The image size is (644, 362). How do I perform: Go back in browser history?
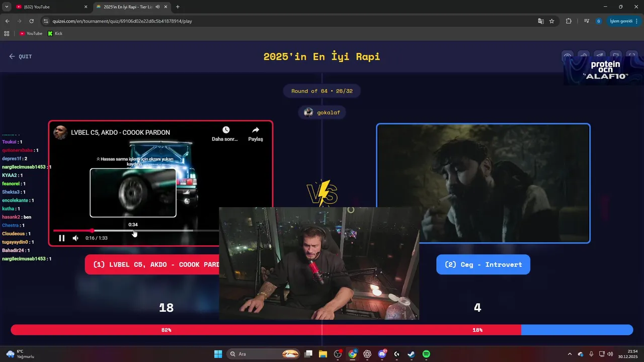(x=7, y=21)
